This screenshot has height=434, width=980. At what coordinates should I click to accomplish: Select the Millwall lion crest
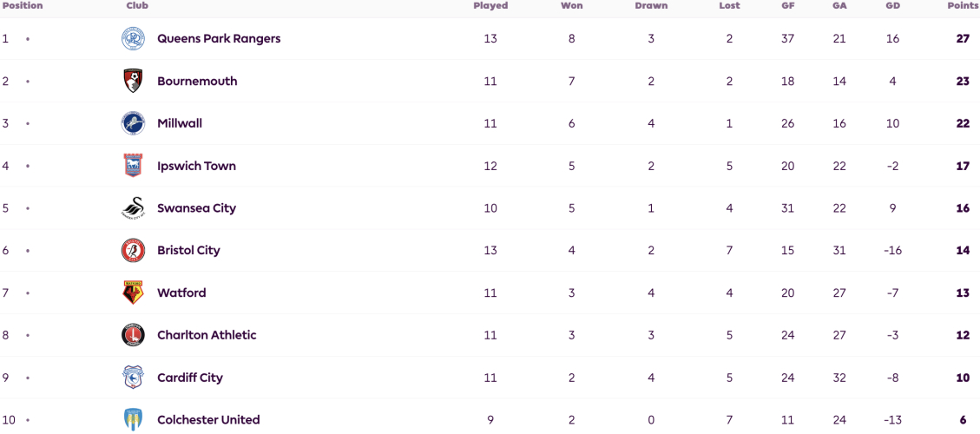coord(133,123)
